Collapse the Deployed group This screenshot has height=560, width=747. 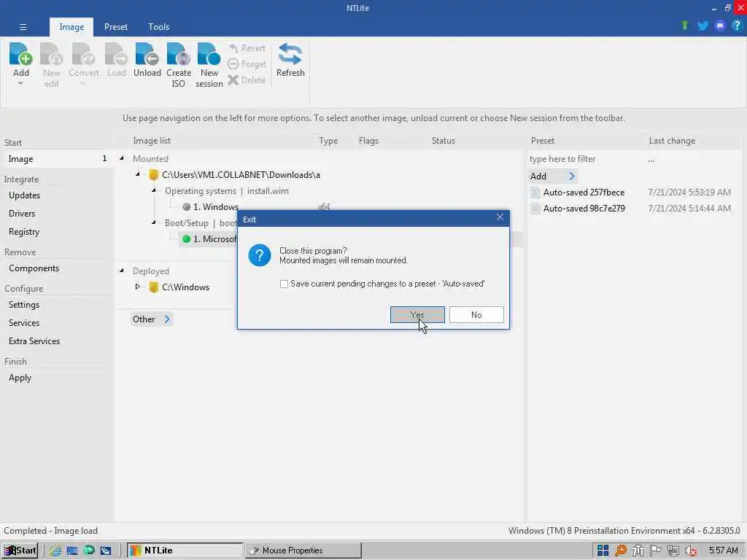(122, 271)
